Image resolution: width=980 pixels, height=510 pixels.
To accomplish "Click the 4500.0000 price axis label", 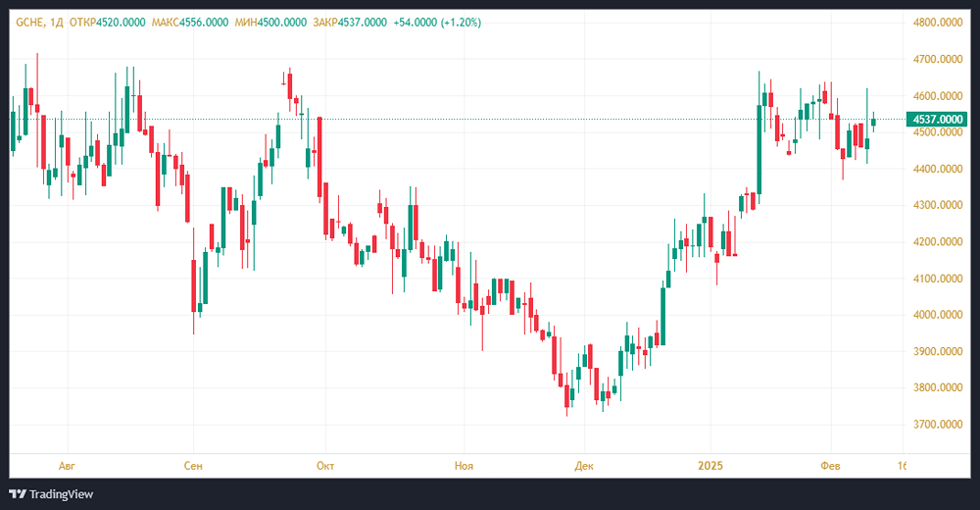I will (938, 132).
